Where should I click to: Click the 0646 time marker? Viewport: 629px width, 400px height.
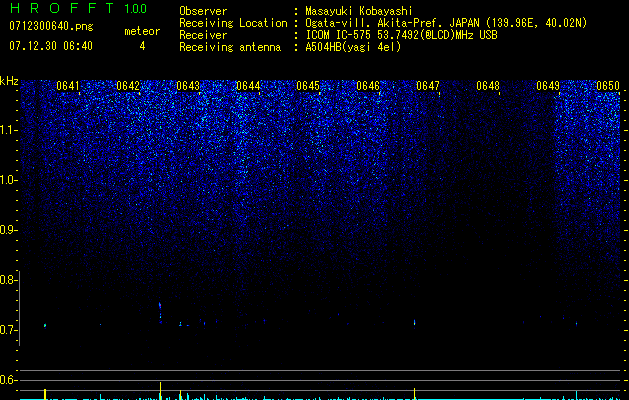pyautogui.click(x=368, y=86)
